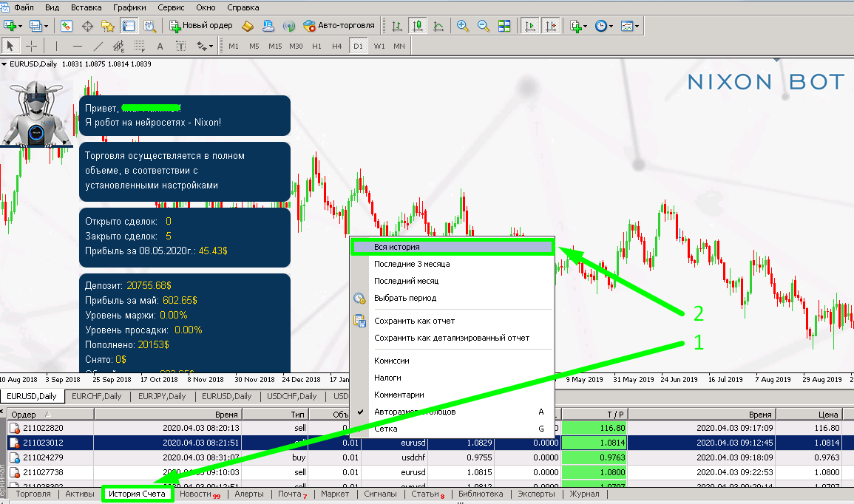Draw a vertical line tool
This screenshot has width=854, height=504.
pyautogui.click(x=56, y=46)
